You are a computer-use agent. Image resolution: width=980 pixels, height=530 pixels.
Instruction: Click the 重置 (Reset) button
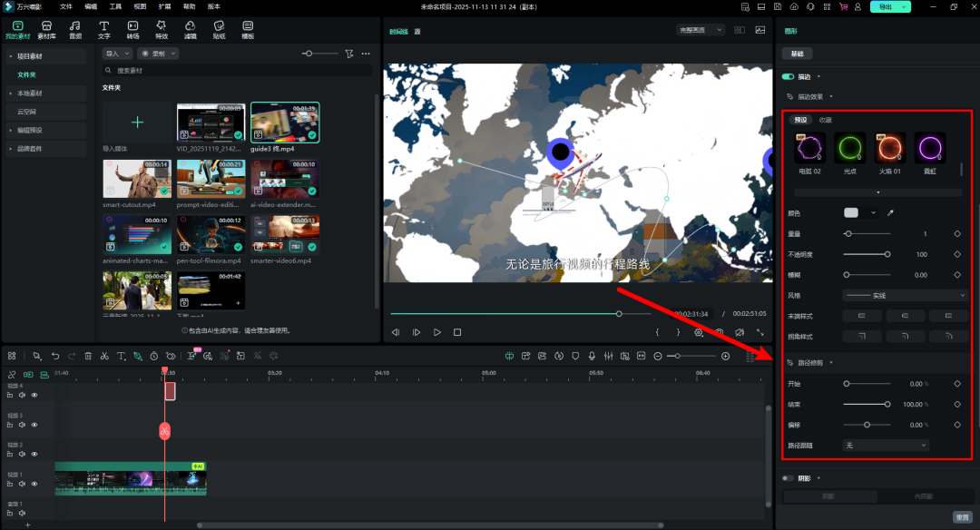[962, 517]
